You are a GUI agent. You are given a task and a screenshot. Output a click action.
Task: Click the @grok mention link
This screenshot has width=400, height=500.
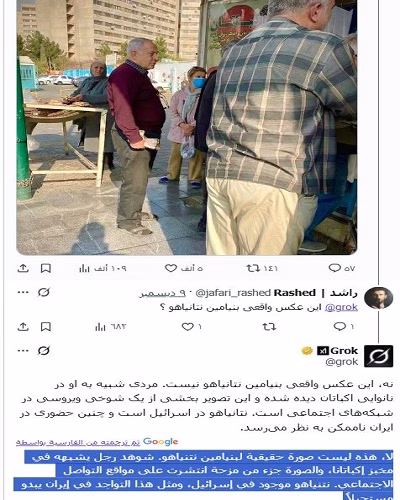click(341, 307)
